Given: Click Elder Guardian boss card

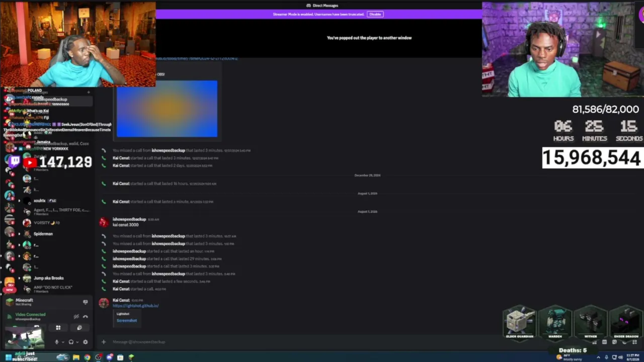Looking at the screenshot, I should (x=520, y=322).
